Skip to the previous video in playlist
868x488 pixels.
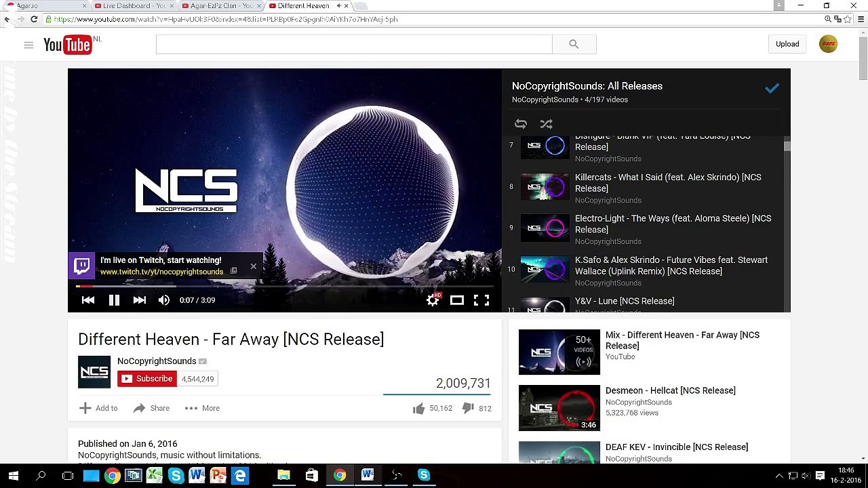88,300
